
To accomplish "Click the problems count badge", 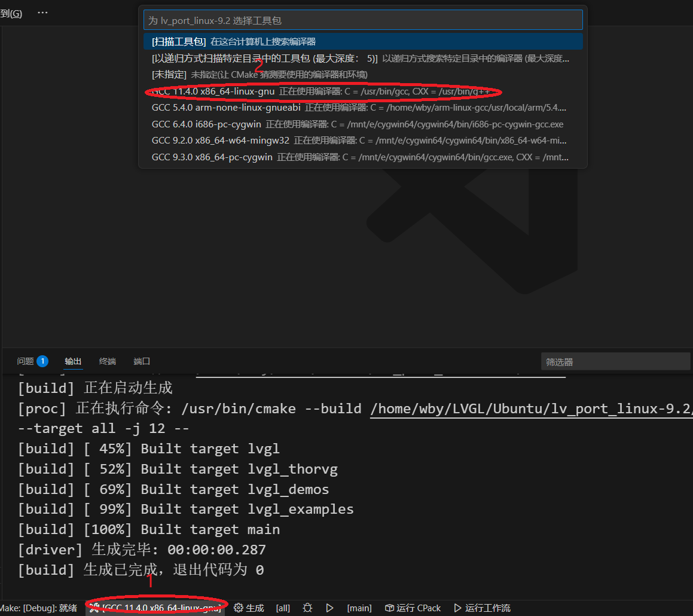I will [42, 361].
